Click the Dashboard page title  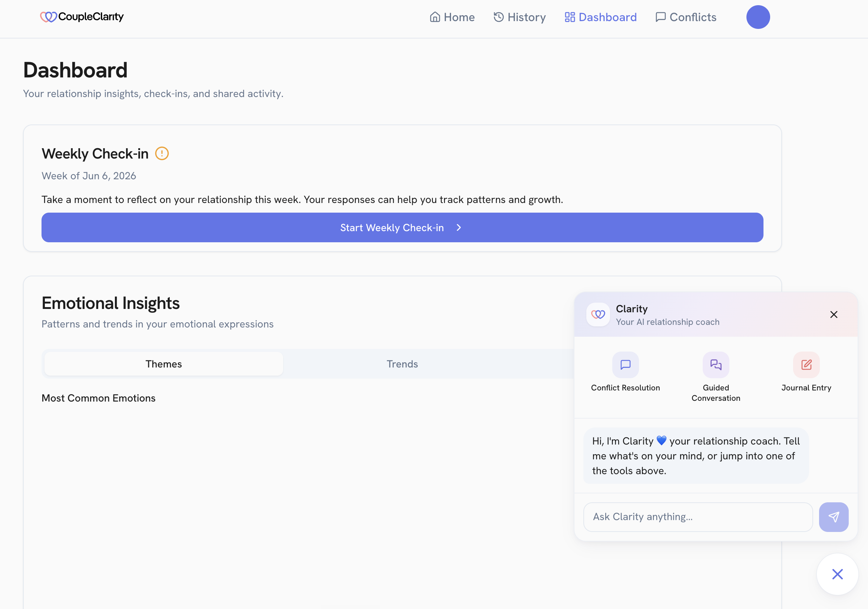pos(75,70)
